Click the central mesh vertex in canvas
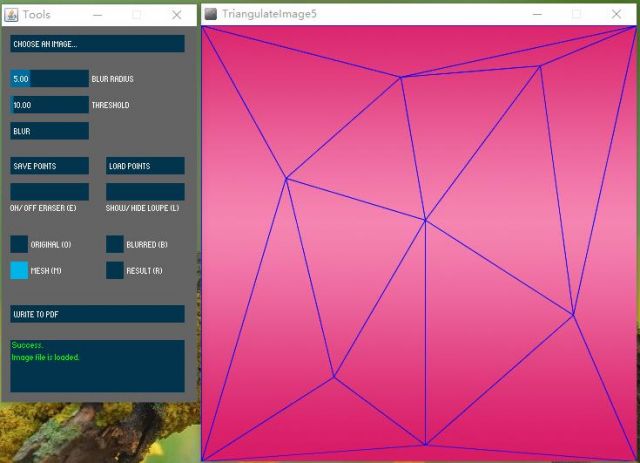 point(425,220)
